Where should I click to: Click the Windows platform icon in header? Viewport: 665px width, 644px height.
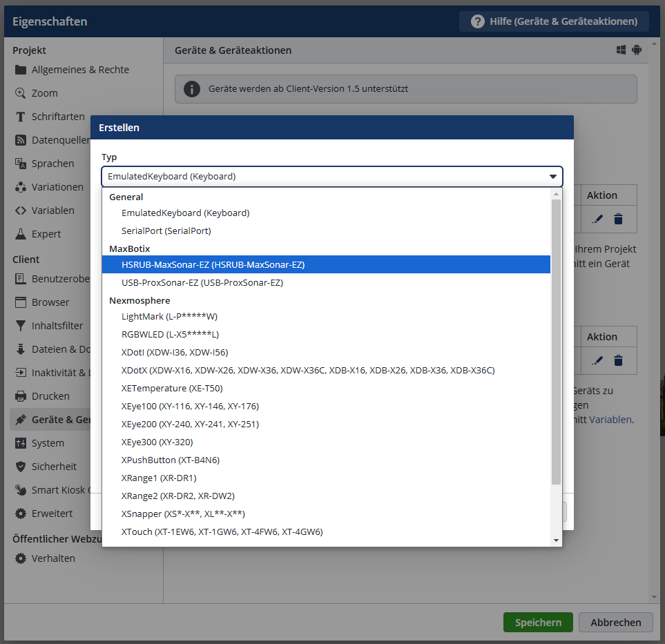tap(621, 50)
